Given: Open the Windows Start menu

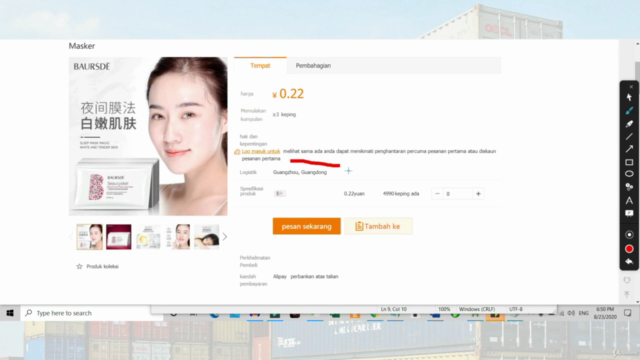Looking at the screenshot, I should click(10, 313).
